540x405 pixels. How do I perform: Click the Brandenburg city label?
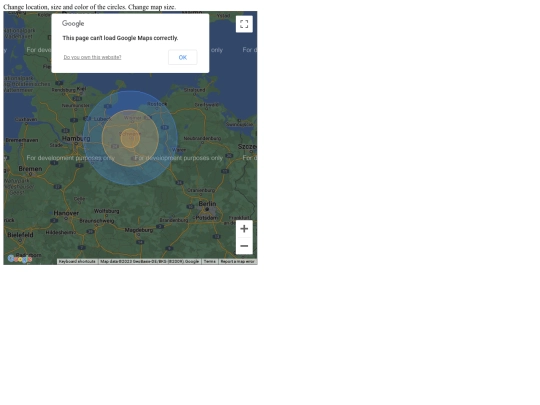(174, 220)
